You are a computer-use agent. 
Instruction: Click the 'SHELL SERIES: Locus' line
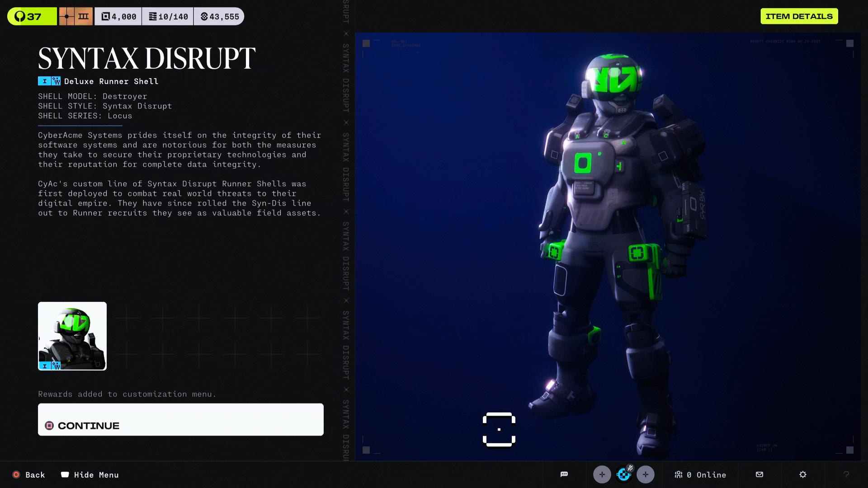(85, 116)
